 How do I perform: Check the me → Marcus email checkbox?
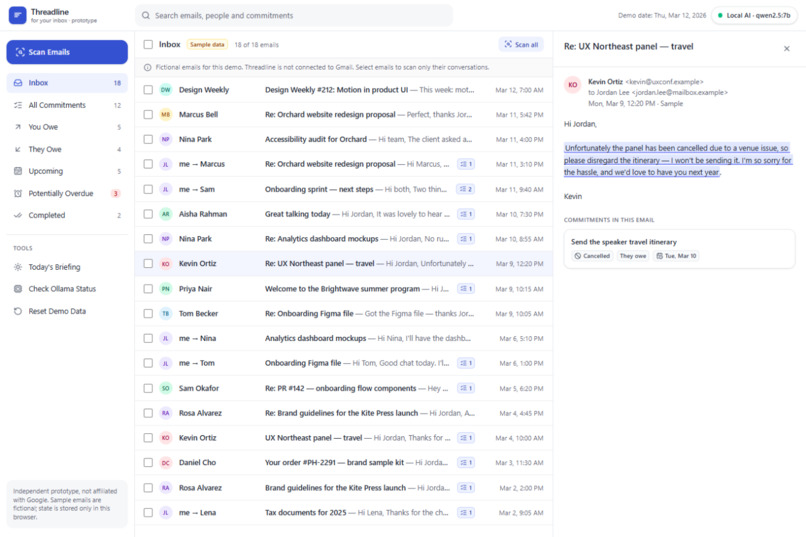(148, 164)
